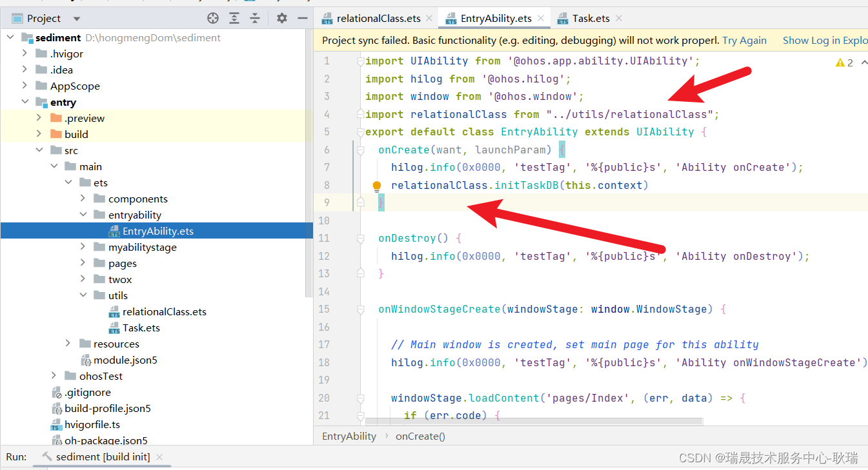This screenshot has width=868, height=470.
Task: Collapse the utils folder
Action: [83, 295]
